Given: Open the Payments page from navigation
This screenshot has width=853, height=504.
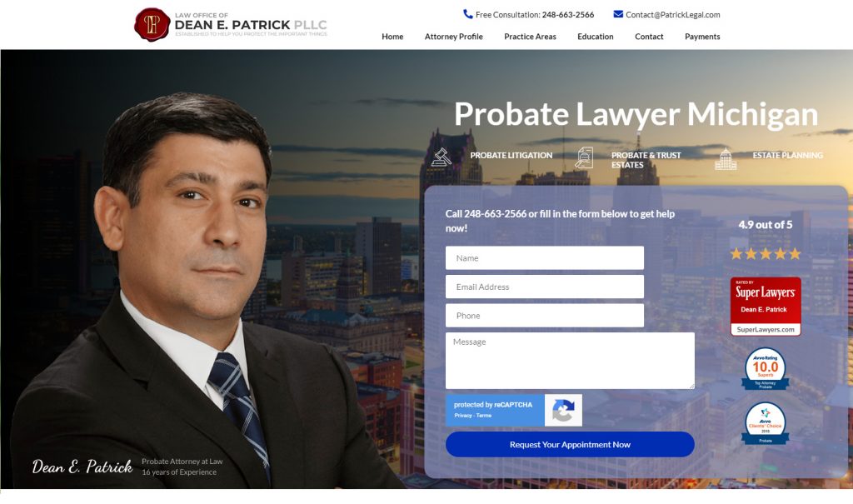Looking at the screenshot, I should 702,37.
